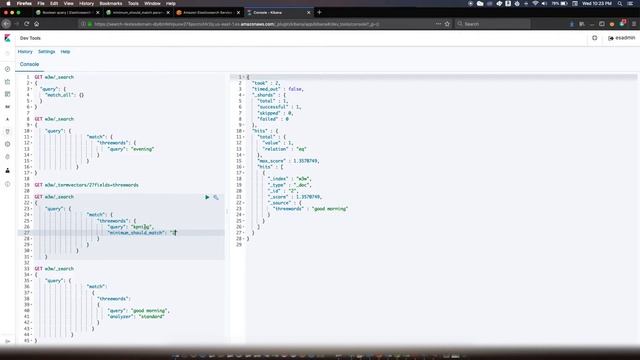Click the Dev Tools breadcrumb title
The width and height of the screenshot is (640, 360).
pos(30,38)
